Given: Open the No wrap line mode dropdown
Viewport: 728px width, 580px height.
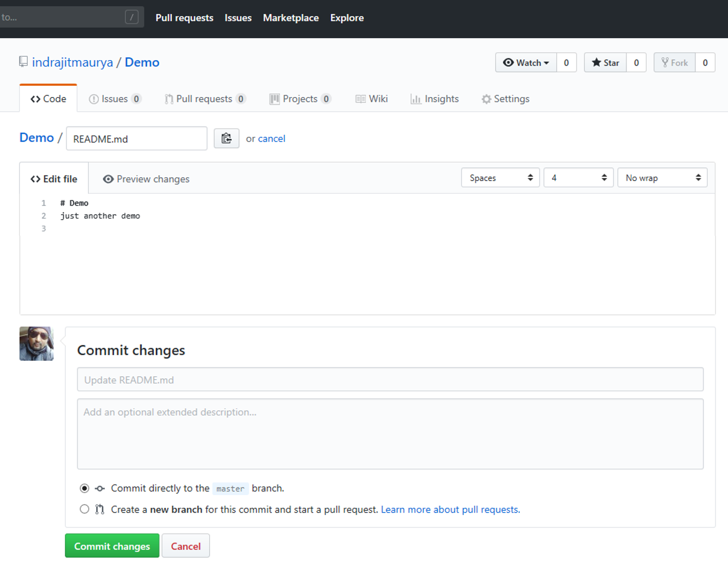Looking at the screenshot, I should 662,178.
